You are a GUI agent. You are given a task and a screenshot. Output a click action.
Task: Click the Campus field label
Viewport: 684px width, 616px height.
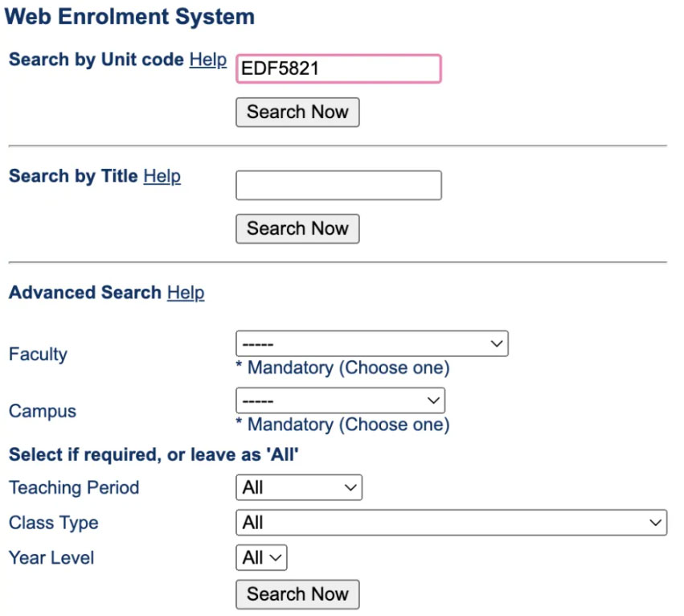pos(43,411)
